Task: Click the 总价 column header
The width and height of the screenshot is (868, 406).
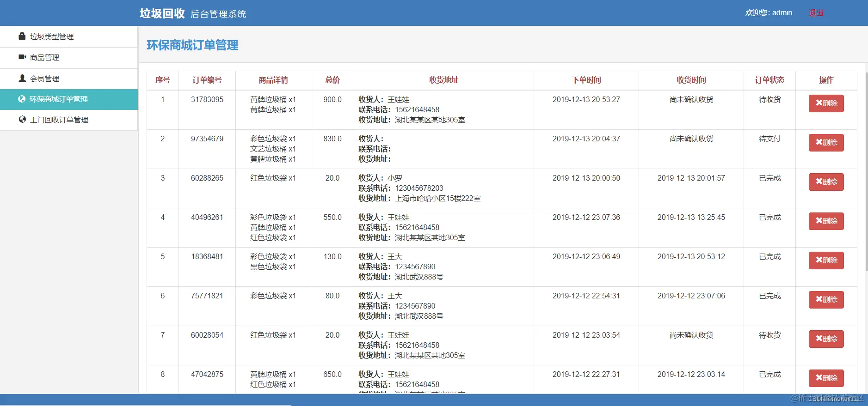Action: pyautogui.click(x=332, y=80)
